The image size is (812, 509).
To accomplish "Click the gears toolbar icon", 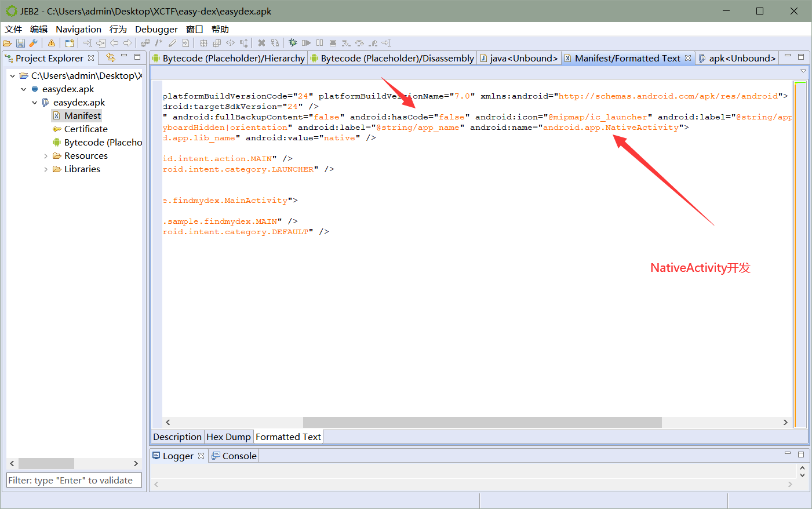I will click(145, 43).
